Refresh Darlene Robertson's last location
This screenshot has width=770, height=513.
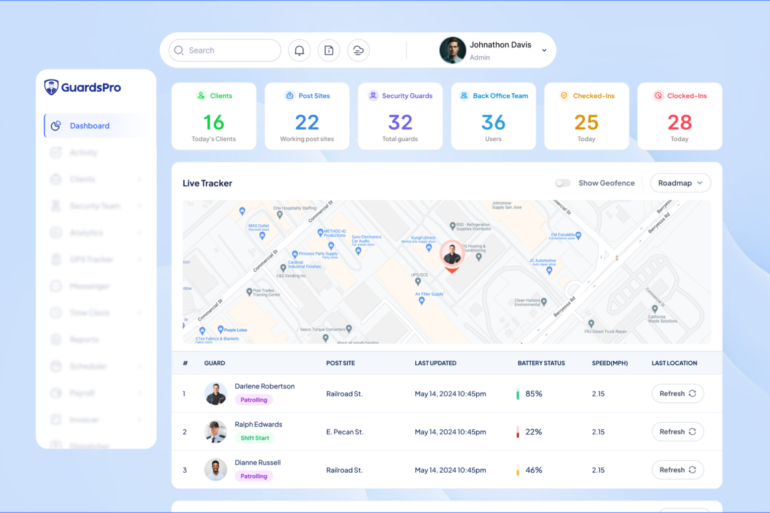pos(677,394)
